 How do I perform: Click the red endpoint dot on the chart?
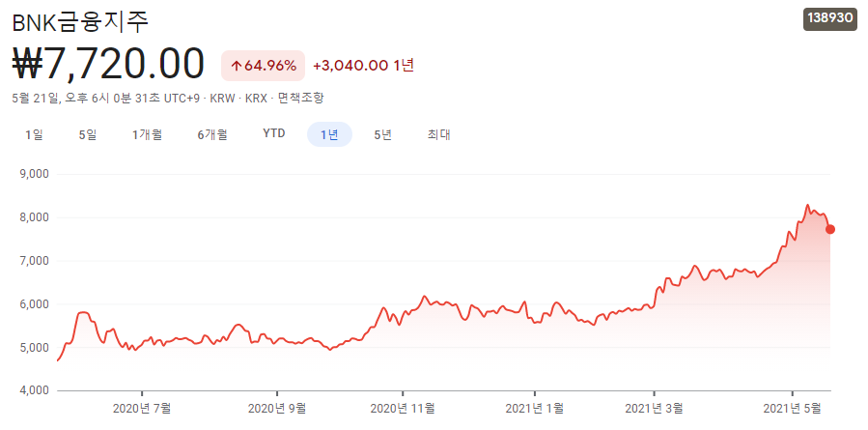[829, 229]
